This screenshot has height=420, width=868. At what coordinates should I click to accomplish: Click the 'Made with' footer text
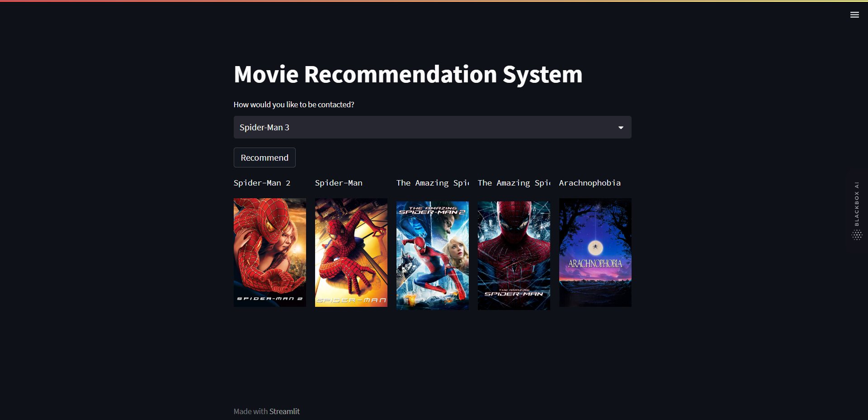250,411
